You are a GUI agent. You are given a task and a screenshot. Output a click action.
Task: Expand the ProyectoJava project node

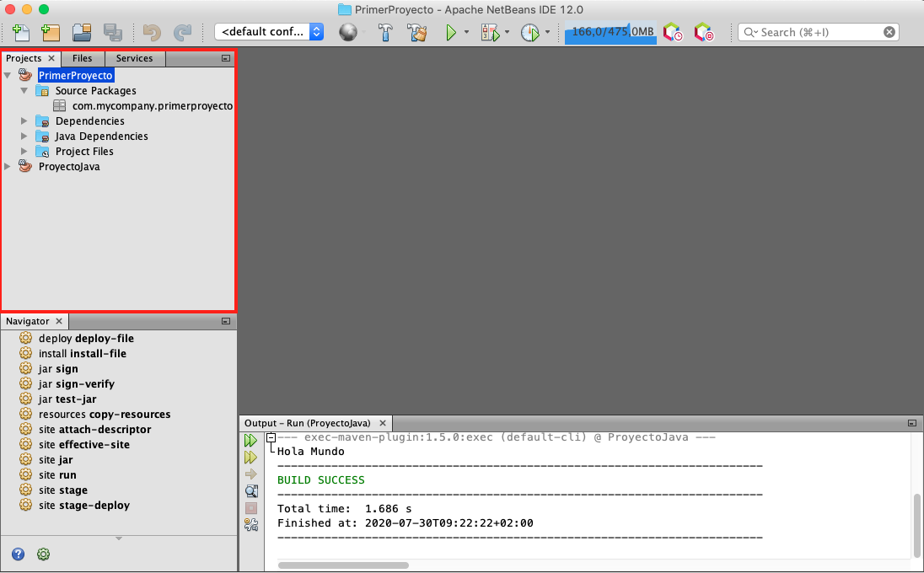click(8, 167)
